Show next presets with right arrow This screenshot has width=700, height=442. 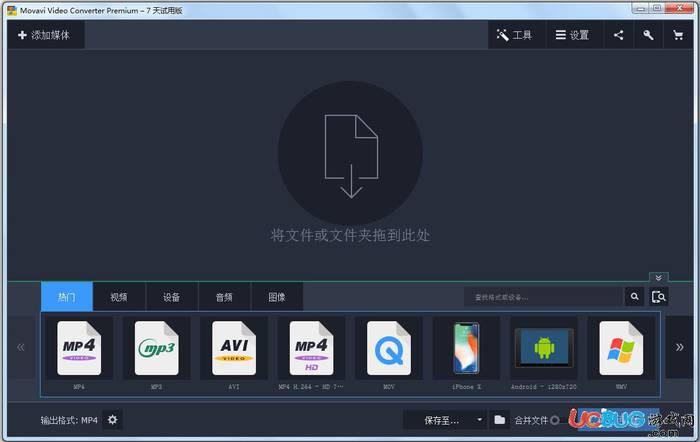click(x=679, y=347)
